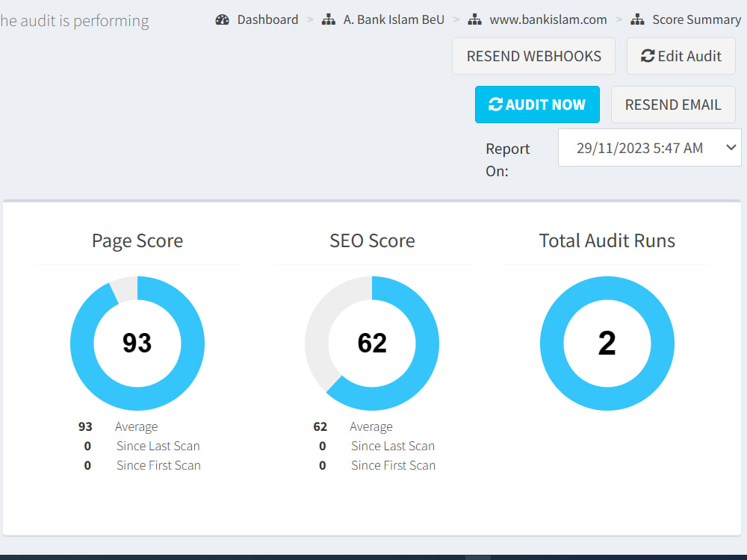The width and height of the screenshot is (747, 560).
Task: Select the Score Summary breadcrumb
Action: pyautogui.click(x=696, y=19)
